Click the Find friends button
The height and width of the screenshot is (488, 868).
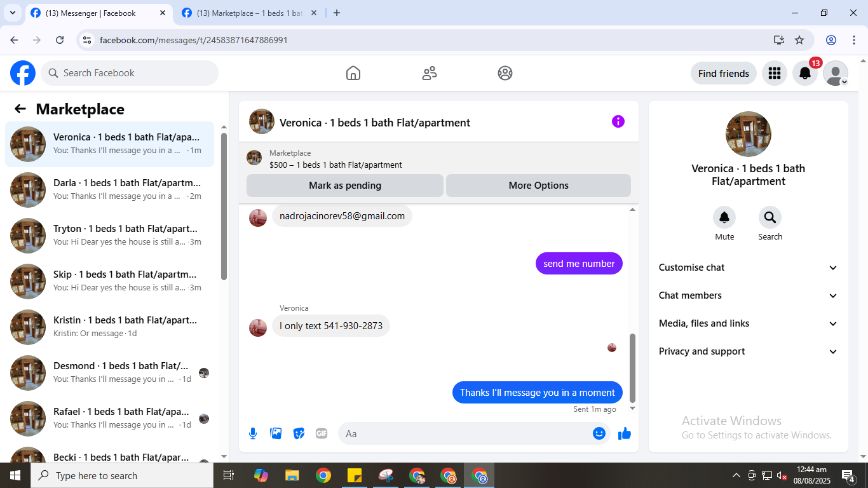coord(724,73)
